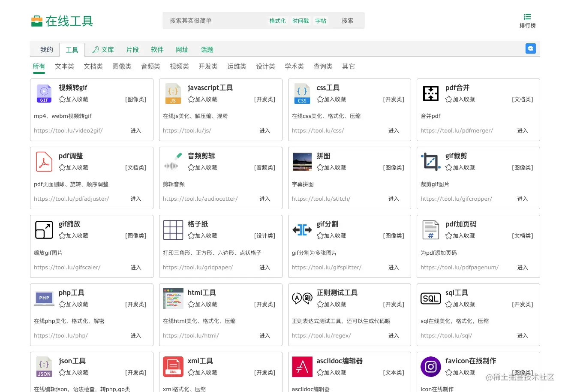Click the asciidoc编辑器 red icon

point(302,367)
